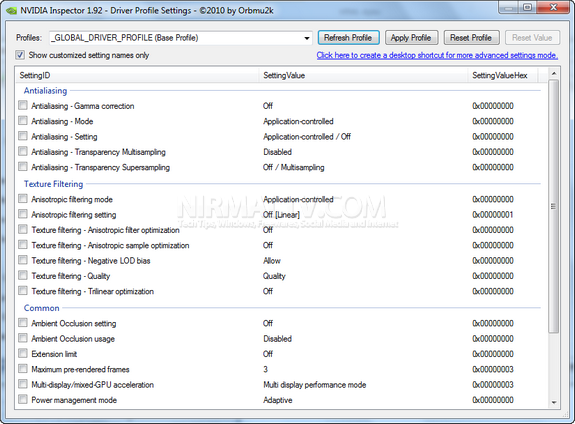Check Texture filtering - Quality checkbox
This screenshot has height=424, width=575.
(x=23, y=275)
